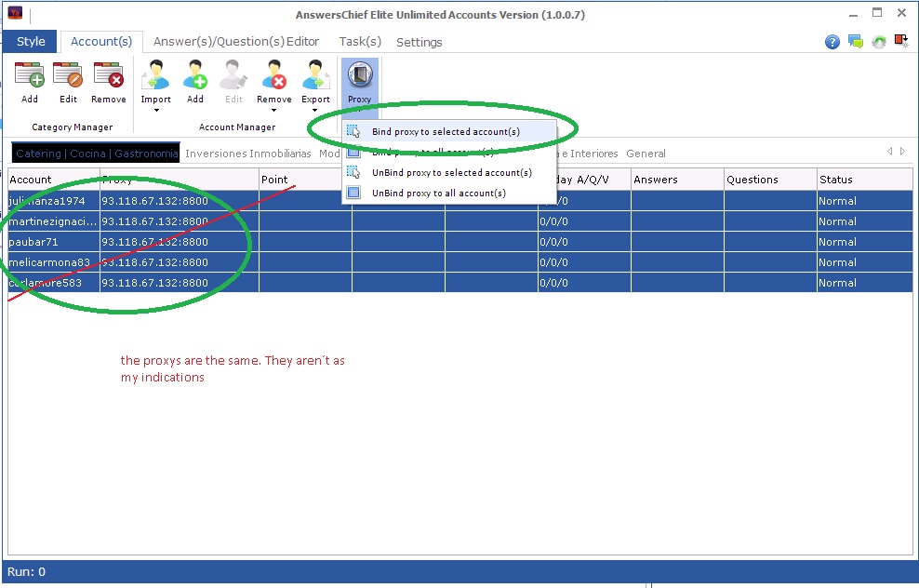
Task: Click the red exit icon top right
Action: [x=900, y=41]
